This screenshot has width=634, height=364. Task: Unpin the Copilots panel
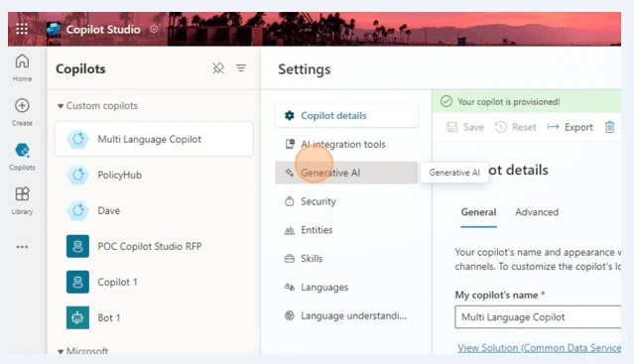pos(218,68)
